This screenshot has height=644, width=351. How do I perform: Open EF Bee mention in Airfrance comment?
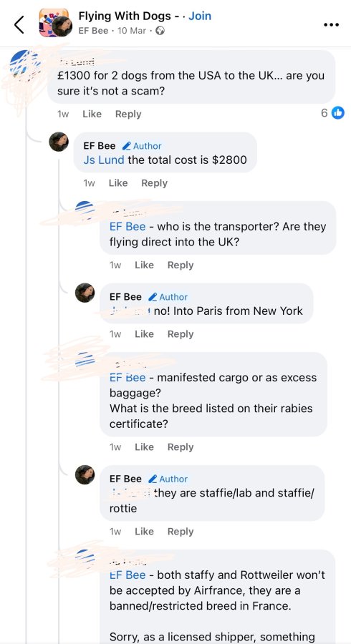[x=128, y=575]
